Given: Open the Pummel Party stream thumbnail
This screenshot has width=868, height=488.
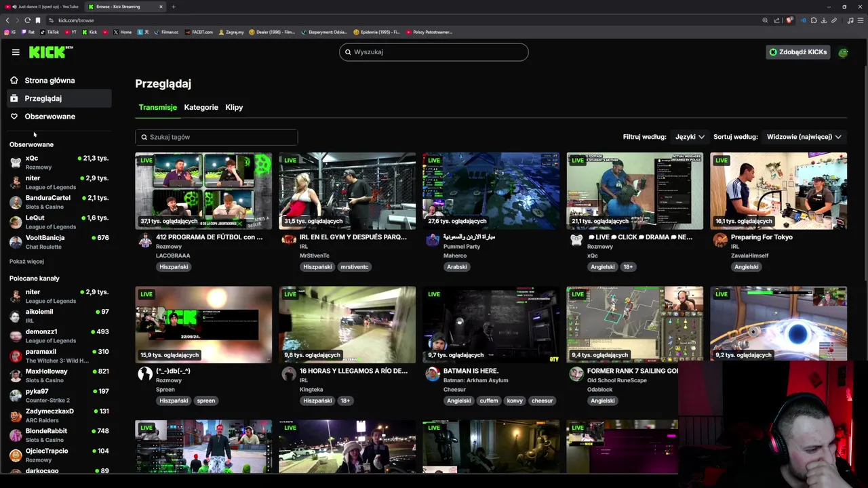Looking at the screenshot, I should pyautogui.click(x=491, y=191).
